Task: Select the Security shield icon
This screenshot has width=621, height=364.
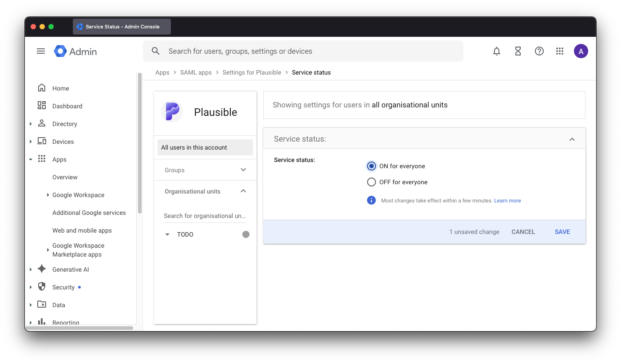Action: tap(42, 287)
